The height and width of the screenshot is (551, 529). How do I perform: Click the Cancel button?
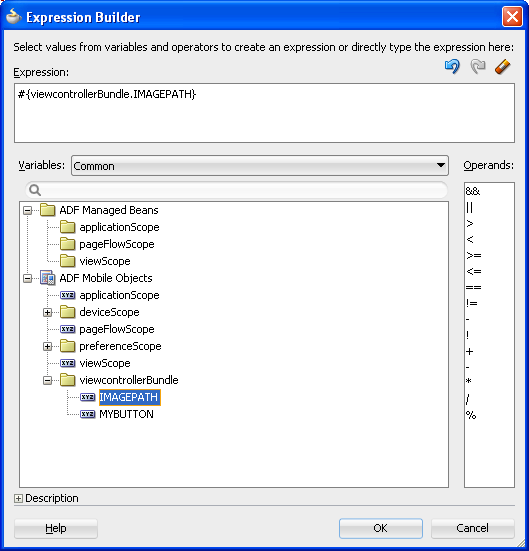[473, 528]
